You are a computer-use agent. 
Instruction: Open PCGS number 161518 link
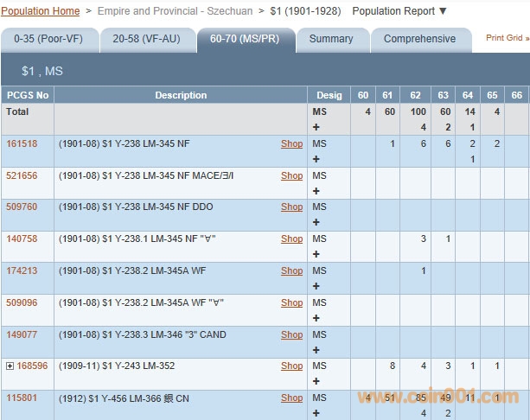pyautogui.click(x=22, y=144)
